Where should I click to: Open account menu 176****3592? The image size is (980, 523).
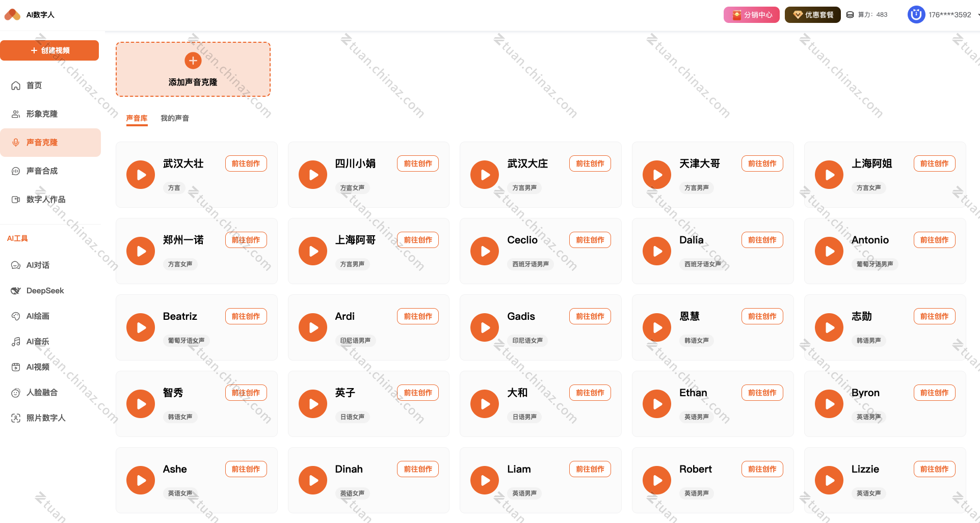(x=950, y=15)
